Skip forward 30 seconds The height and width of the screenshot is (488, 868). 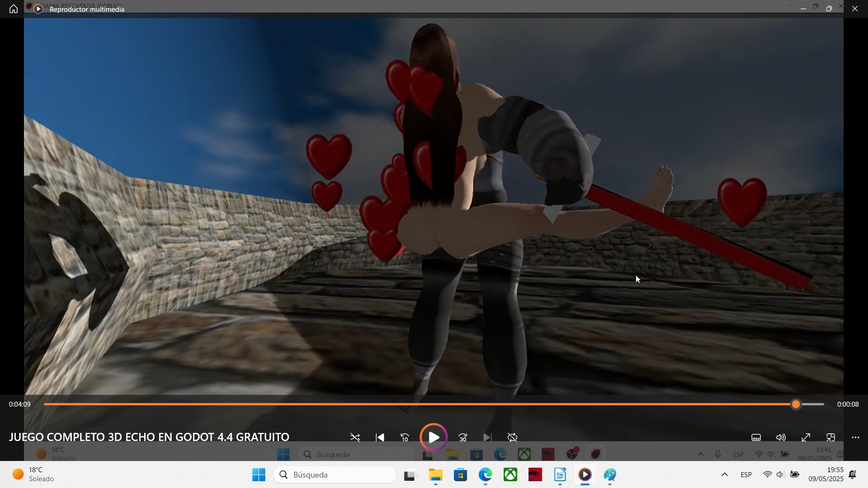coord(463,437)
